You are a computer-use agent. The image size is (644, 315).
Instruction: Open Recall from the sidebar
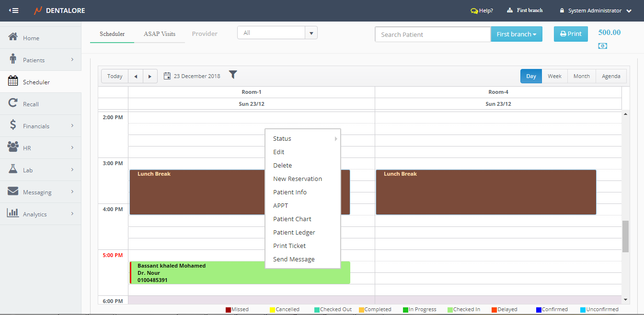click(x=31, y=104)
